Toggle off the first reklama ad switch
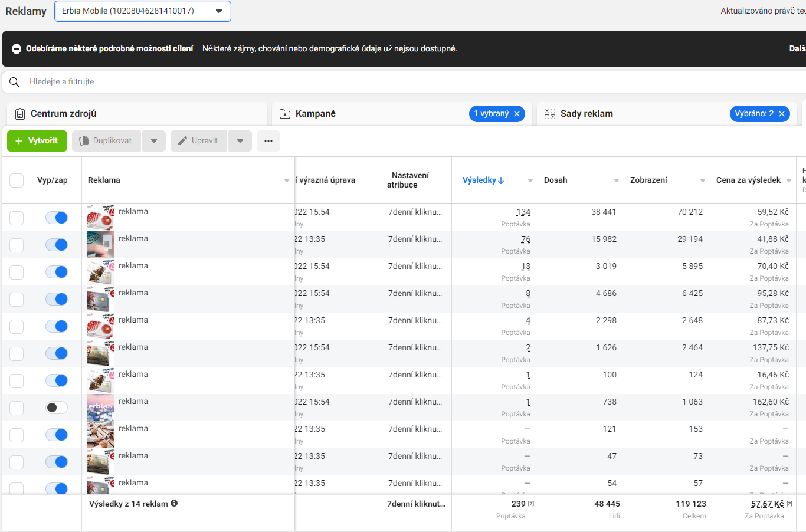This screenshot has height=532, width=806. pyautogui.click(x=57, y=218)
